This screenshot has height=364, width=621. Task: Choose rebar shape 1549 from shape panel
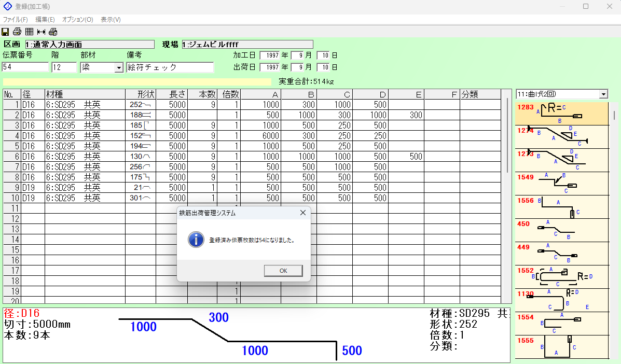561,184
